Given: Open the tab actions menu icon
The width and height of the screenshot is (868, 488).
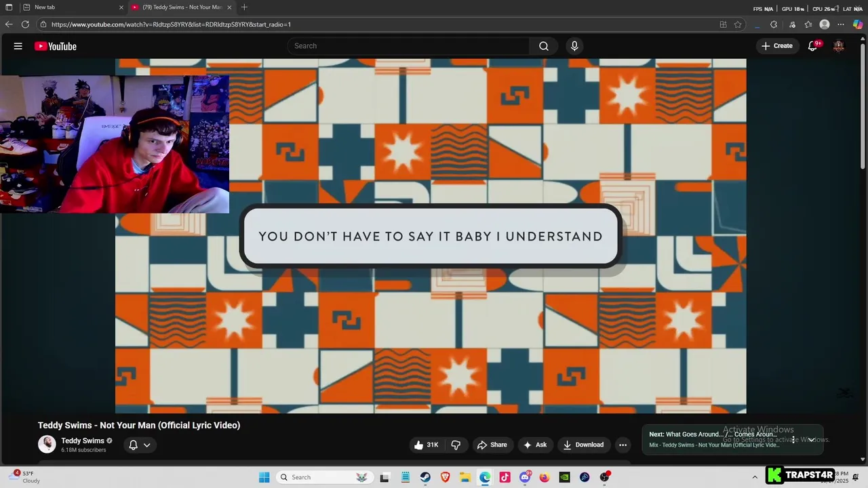Looking at the screenshot, I should pos(9,7).
